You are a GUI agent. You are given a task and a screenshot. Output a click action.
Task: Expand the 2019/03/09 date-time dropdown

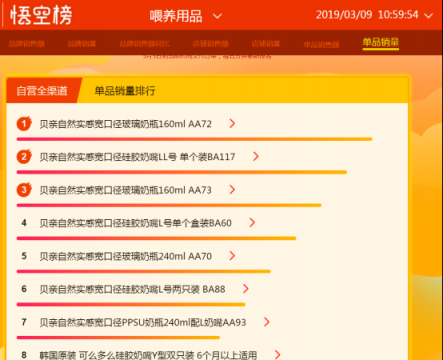(374, 15)
